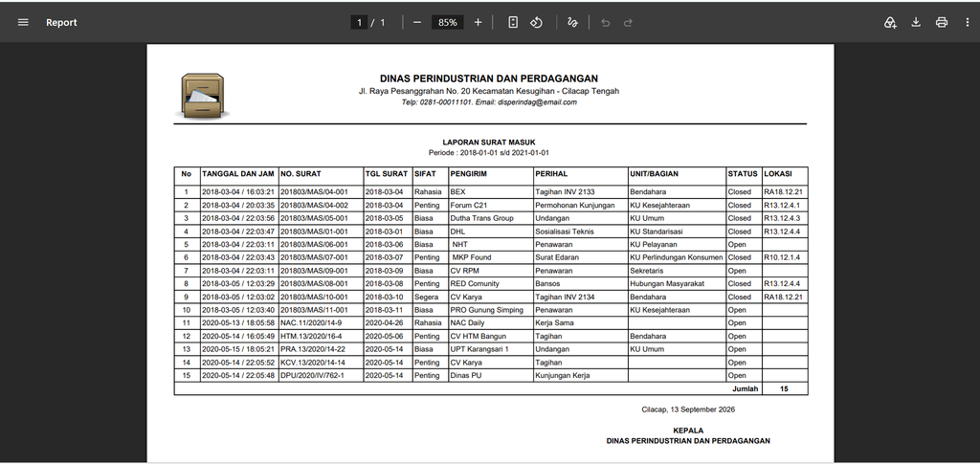
Task: Click the 'TGL SURAT' column header
Action: [387, 174]
